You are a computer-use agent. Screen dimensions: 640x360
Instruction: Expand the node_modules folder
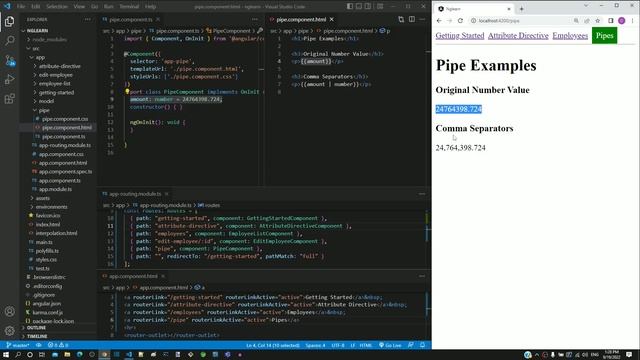[x=49, y=40]
